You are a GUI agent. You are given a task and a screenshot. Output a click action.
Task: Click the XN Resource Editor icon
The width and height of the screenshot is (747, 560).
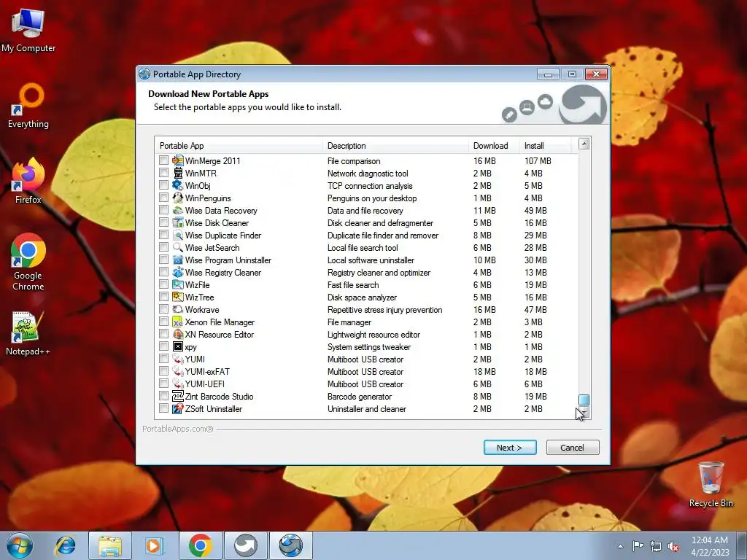pyautogui.click(x=178, y=334)
